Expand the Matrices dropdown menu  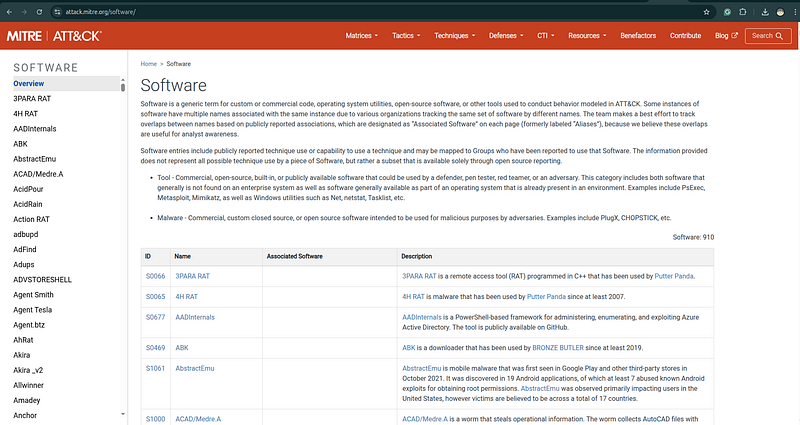point(362,36)
